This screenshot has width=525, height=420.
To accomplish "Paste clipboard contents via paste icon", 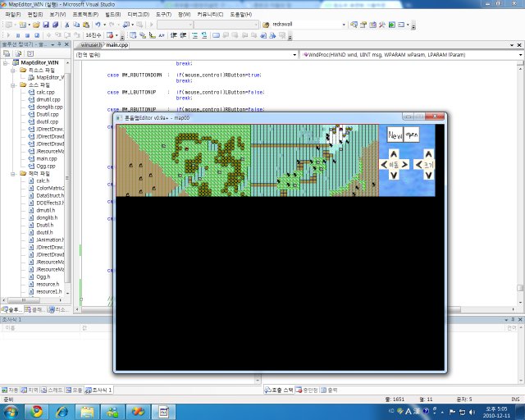I will pos(86,25).
